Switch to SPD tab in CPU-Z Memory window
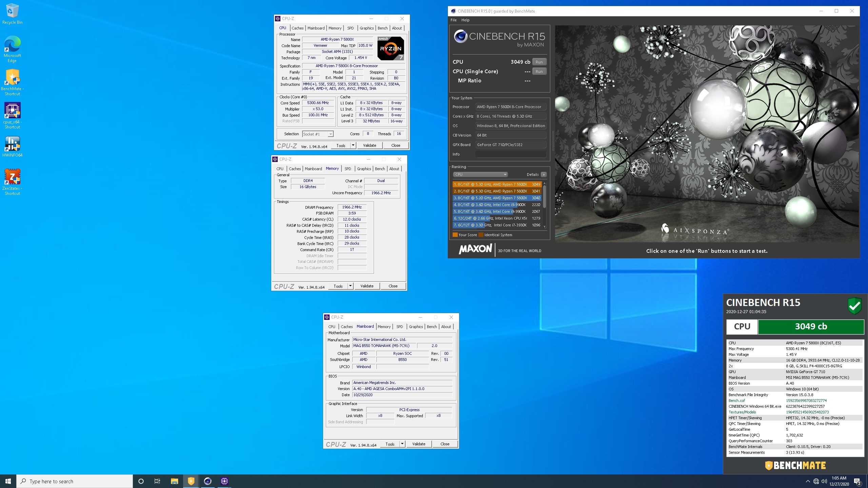Screen dimensions: 868x488 pyautogui.click(x=348, y=169)
